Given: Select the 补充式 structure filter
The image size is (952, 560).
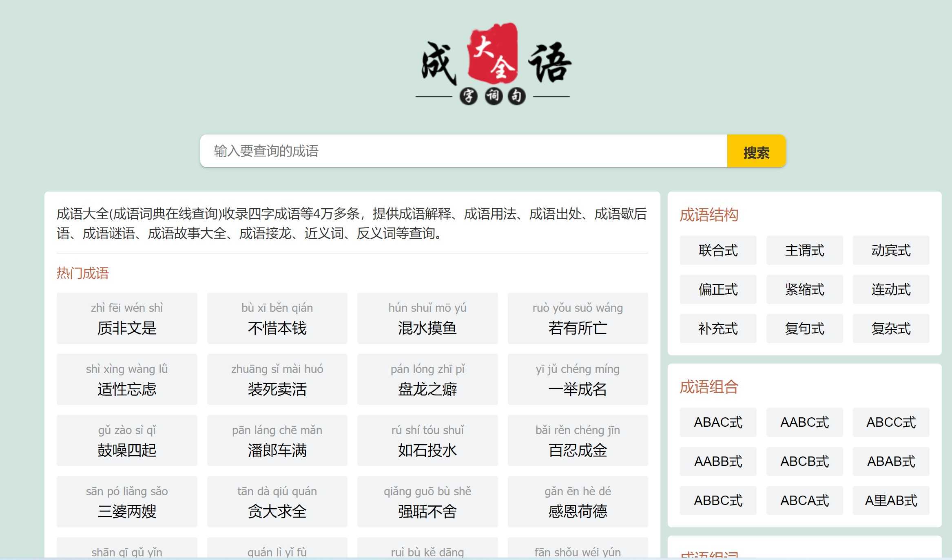Looking at the screenshot, I should tap(718, 329).
